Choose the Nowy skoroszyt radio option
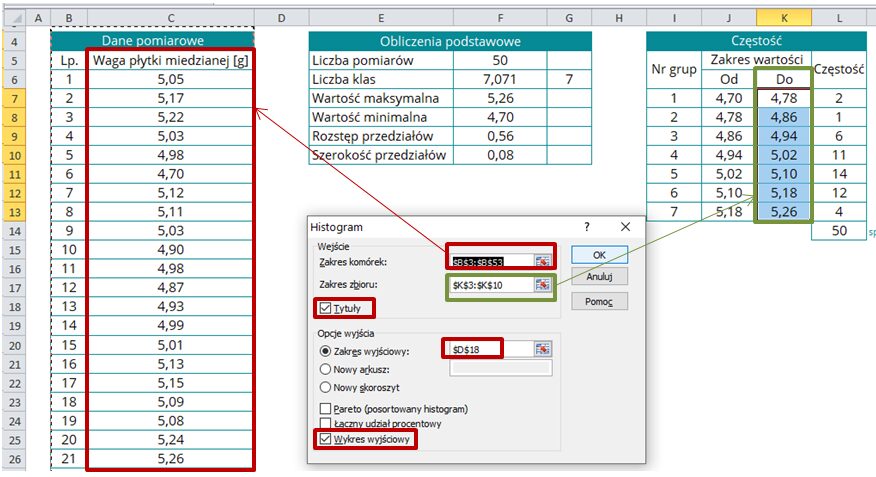 tap(325, 387)
